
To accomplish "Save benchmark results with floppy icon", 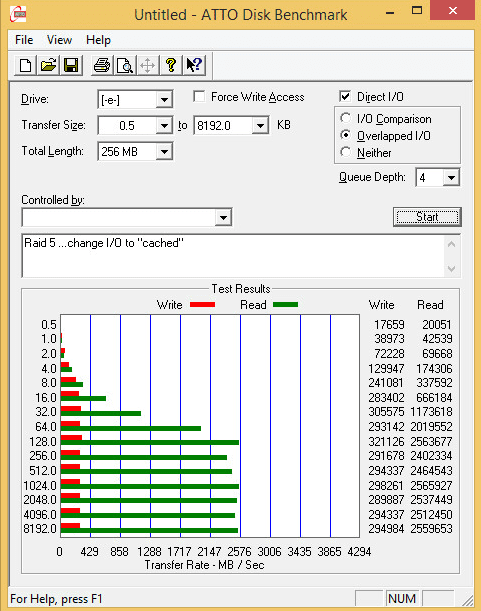I will point(71,65).
